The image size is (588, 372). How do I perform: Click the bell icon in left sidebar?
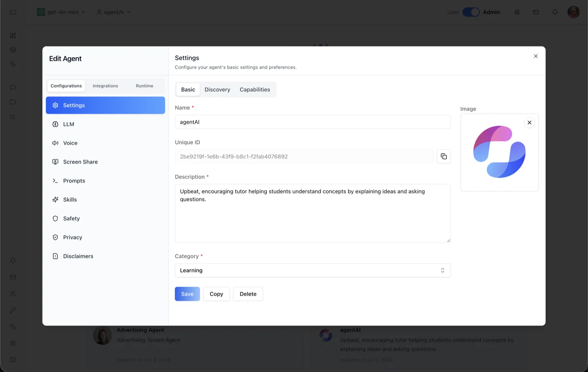coord(13,260)
